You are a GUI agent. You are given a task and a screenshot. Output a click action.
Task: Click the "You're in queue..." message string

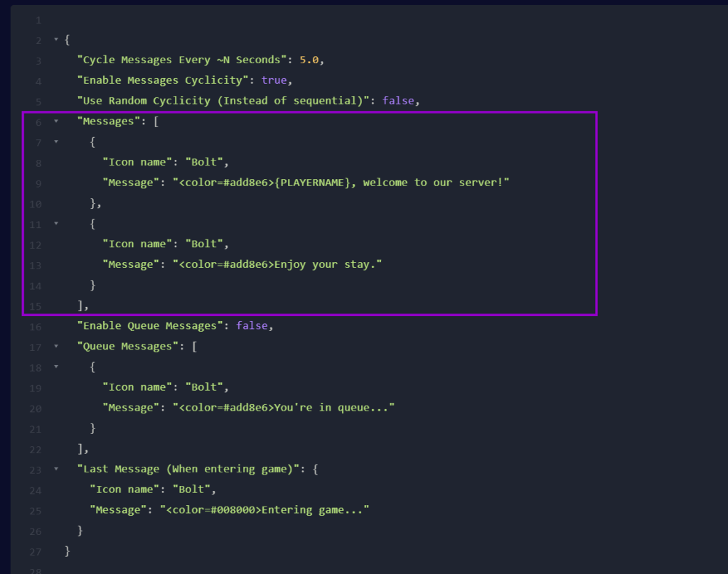pos(284,408)
